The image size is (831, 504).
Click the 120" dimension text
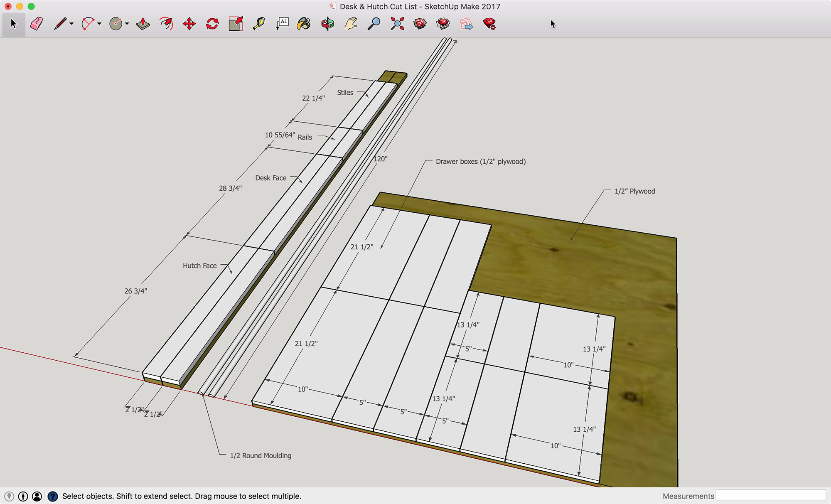(x=380, y=159)
